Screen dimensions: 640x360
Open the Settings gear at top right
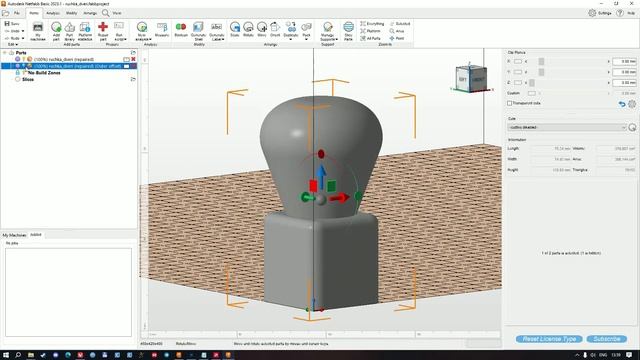pyautogui.click(x=592, y=13)
